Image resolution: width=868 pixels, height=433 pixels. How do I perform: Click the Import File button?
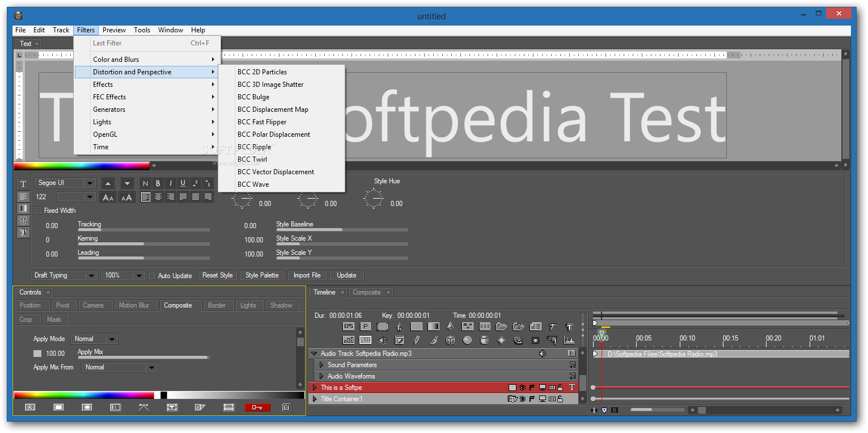pos(307,275)
